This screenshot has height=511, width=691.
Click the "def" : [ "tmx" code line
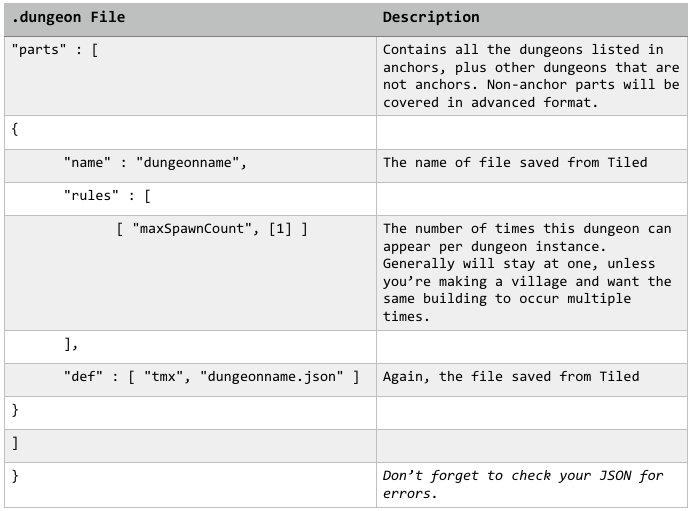pos(210,376)
